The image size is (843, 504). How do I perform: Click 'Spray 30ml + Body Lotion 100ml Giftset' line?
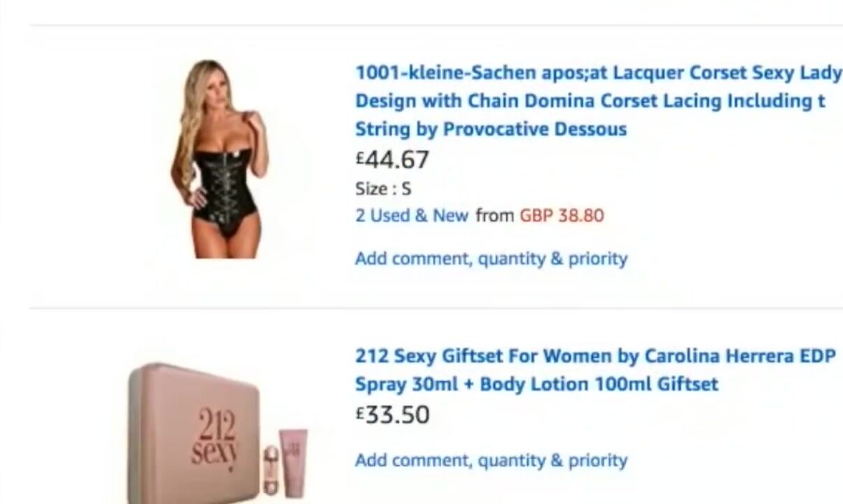click(536, 385)
